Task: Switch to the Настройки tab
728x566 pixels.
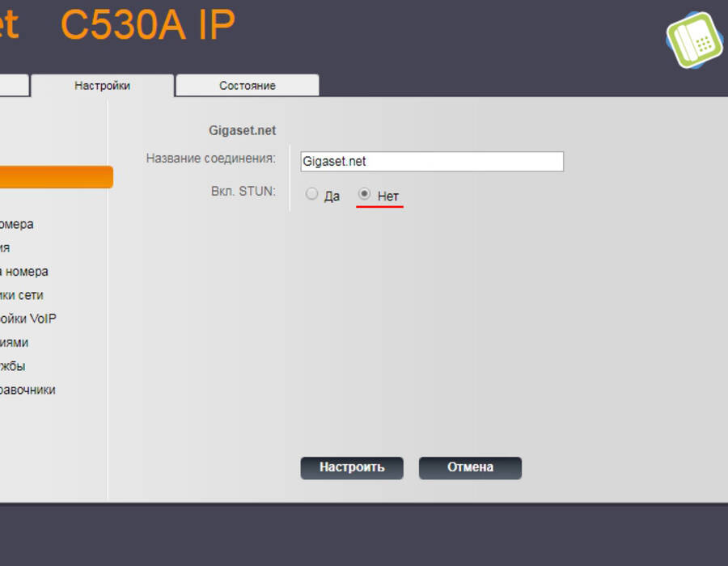Action: click(102, 86)
